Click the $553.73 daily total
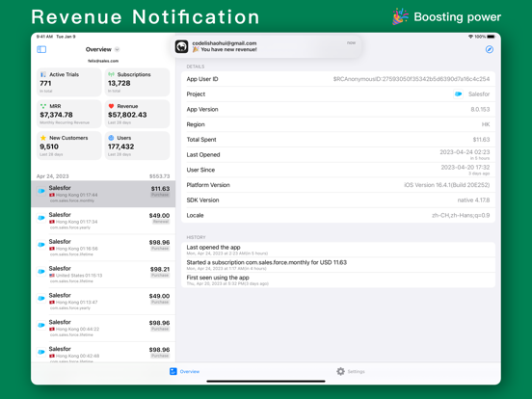This screenshot has width=532, height=399. point(159,176)
